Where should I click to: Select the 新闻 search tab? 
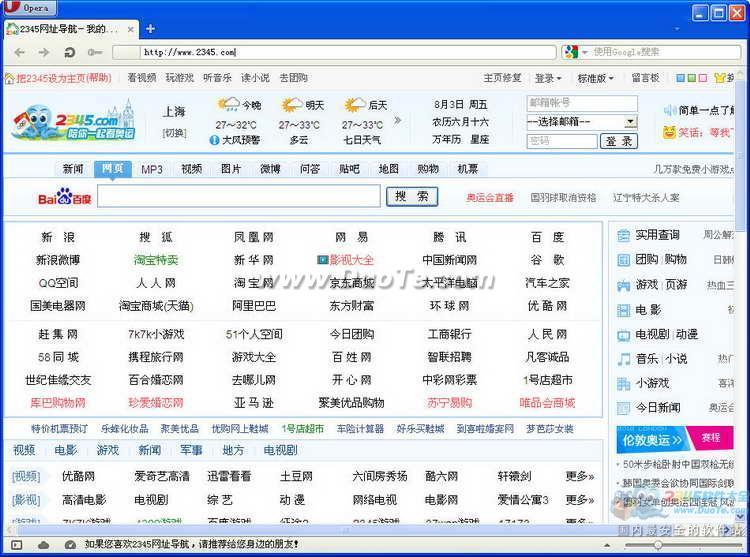point(73,169)
